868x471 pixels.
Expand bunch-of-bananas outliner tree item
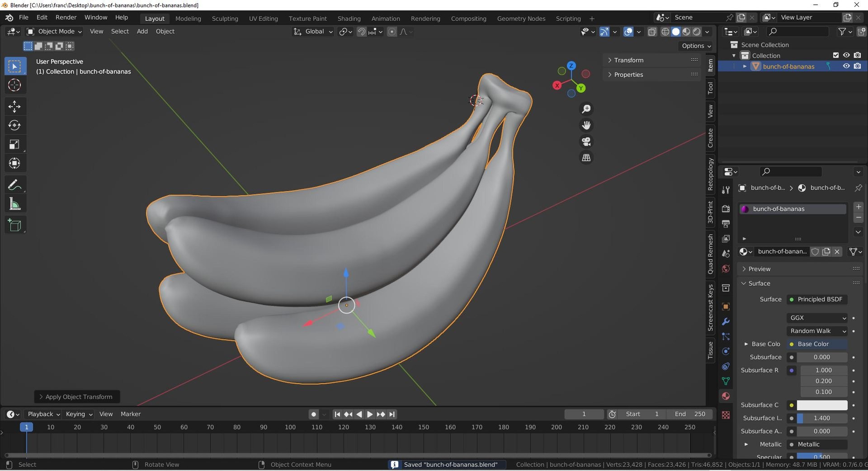(x=745, y=66)
